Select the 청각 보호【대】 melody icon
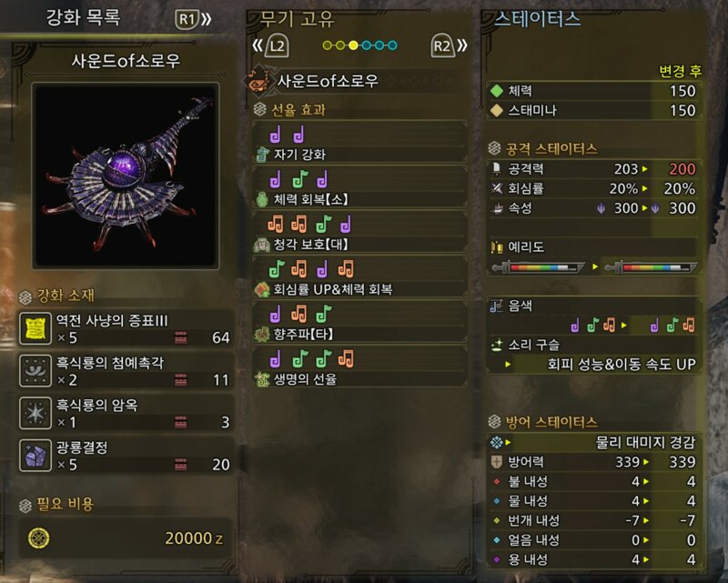Image resolution: width=728 pixels, height=583 pixels. (262, 244)
